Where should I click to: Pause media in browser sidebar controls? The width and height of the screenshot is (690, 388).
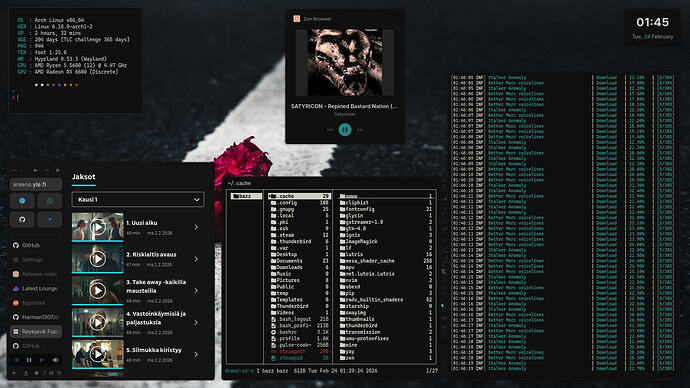29,360
